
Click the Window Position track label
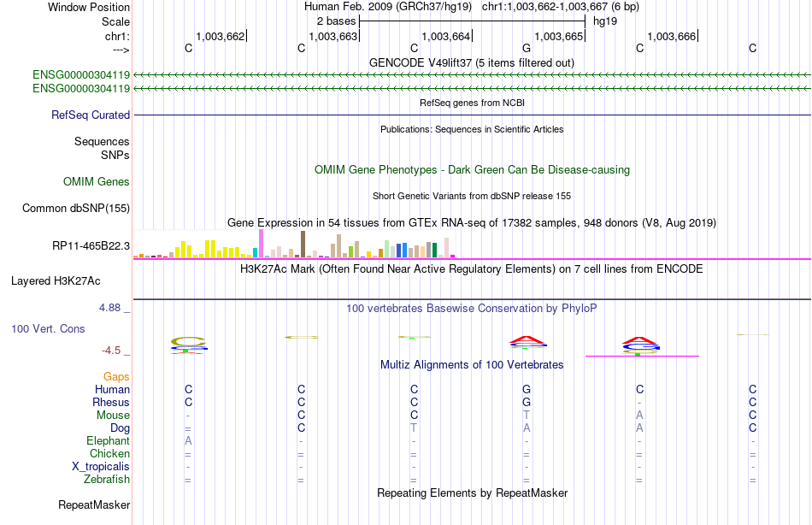click(x=89, y=7)
